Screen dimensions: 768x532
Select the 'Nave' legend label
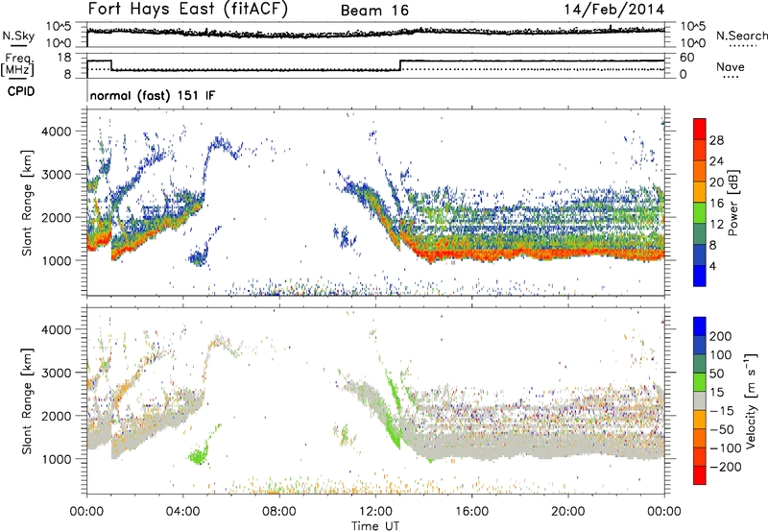[x=731, y=66]
